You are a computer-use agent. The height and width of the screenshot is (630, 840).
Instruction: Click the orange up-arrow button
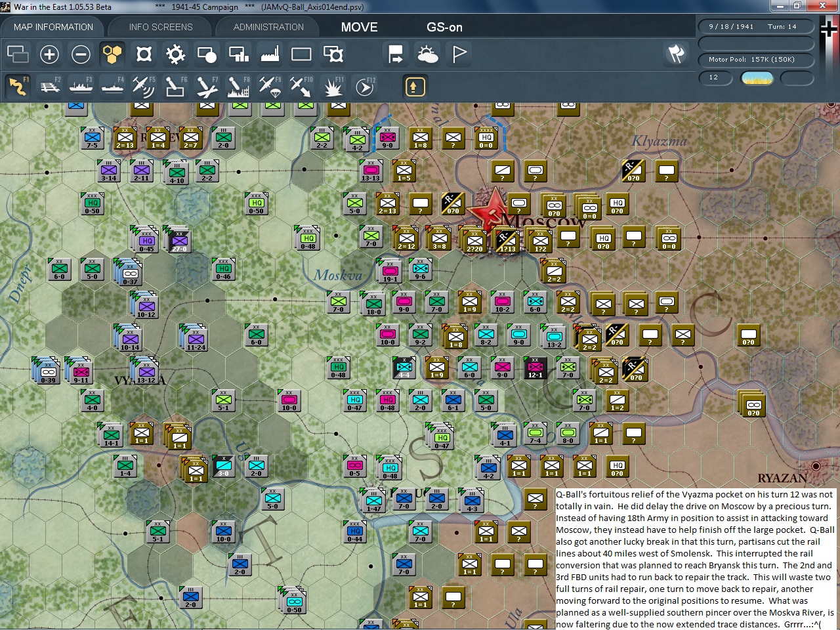[415, 86]
